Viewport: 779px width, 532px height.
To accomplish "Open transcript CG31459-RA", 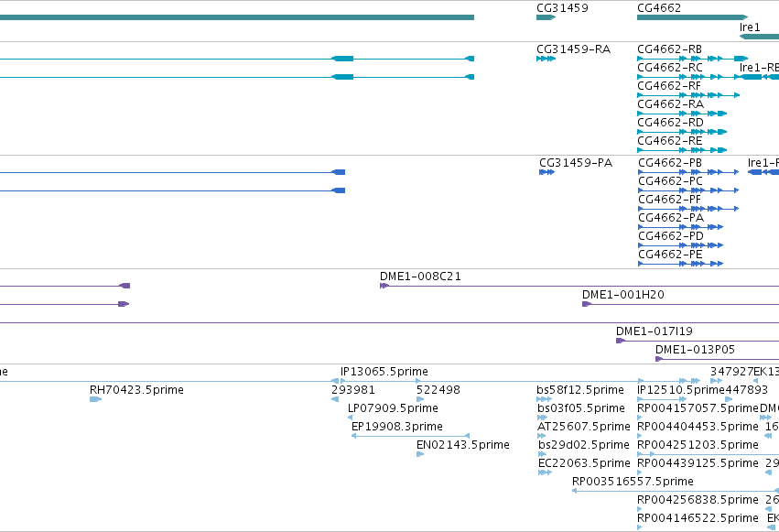I will [573, 49].
